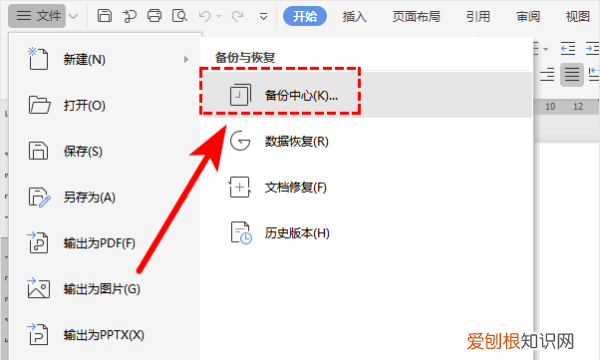600x360 pixels.
Task: Expand the submenu arrow beside 新建(N)
Action: 186,59
